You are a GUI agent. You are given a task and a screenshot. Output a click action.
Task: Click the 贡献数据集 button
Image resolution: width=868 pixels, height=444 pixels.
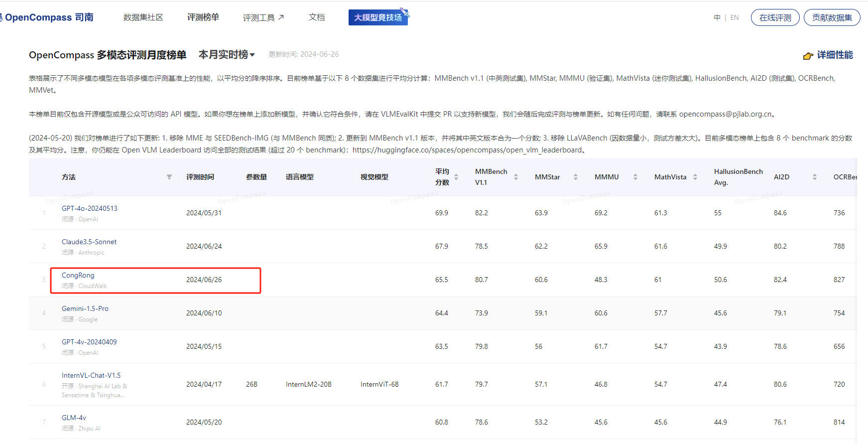tap(832, 17)
